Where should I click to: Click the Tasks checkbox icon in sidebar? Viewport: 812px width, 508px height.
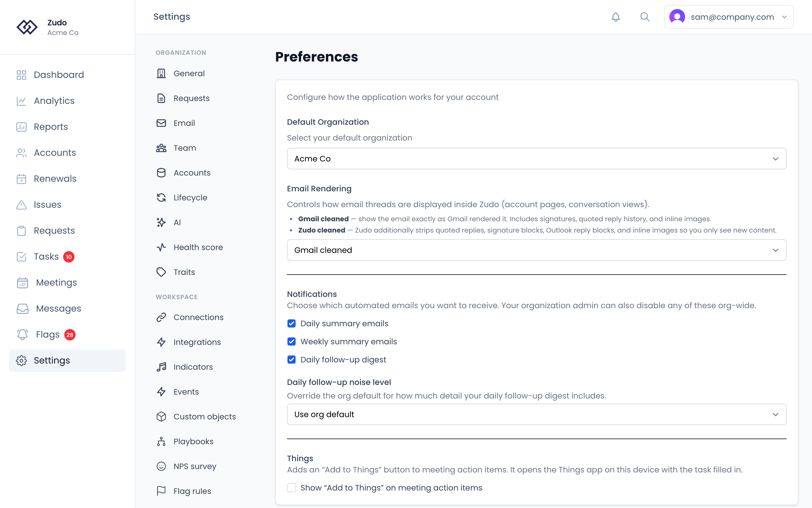click(x=21, y=257)
